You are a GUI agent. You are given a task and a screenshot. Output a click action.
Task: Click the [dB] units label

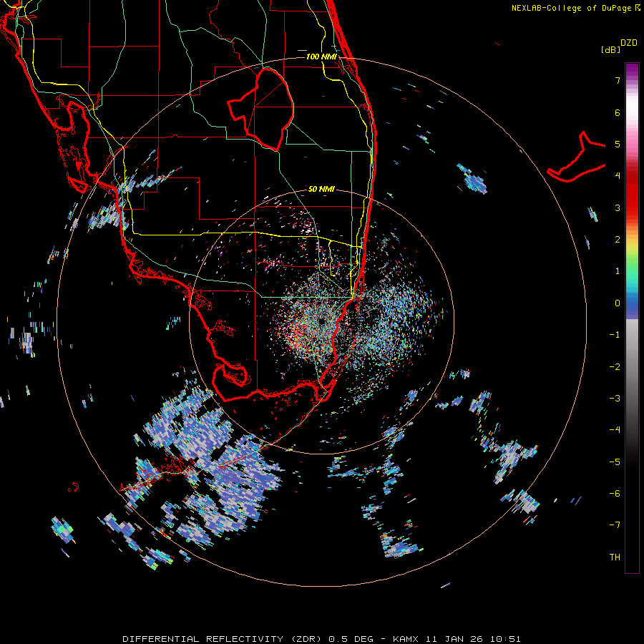610,49
